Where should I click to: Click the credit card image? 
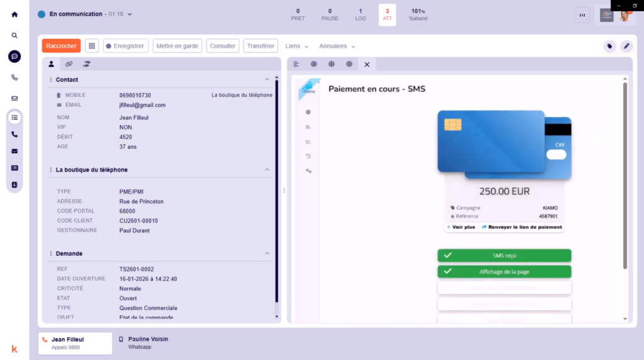504,145
